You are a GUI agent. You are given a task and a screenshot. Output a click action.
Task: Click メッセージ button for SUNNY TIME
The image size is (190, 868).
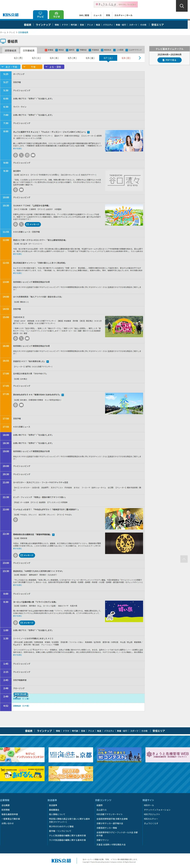(x=33, y=224)
